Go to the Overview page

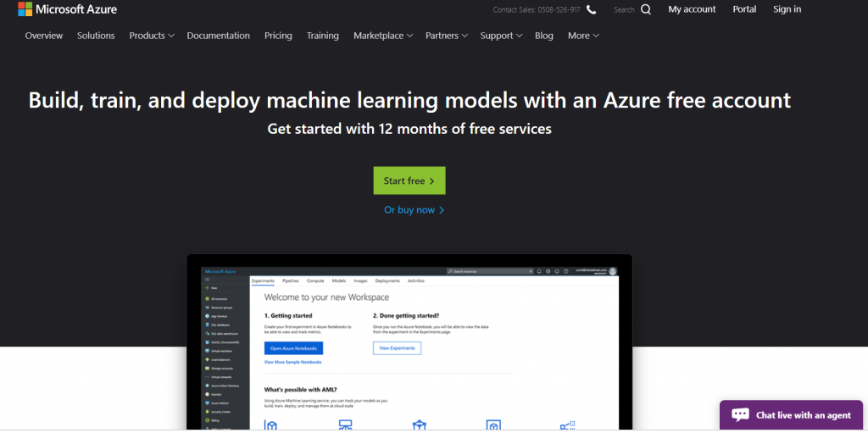click(44, 36)
